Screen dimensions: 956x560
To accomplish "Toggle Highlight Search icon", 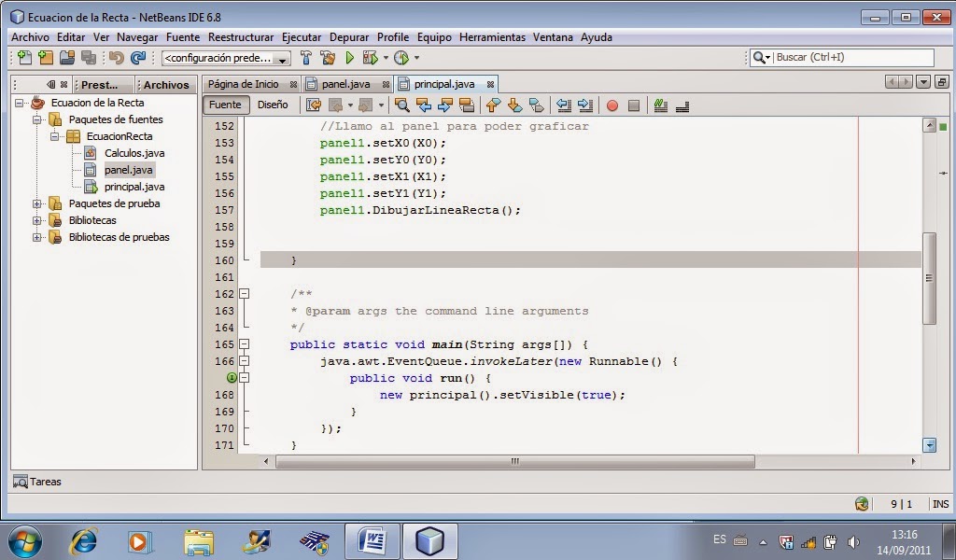I will 467,105.
